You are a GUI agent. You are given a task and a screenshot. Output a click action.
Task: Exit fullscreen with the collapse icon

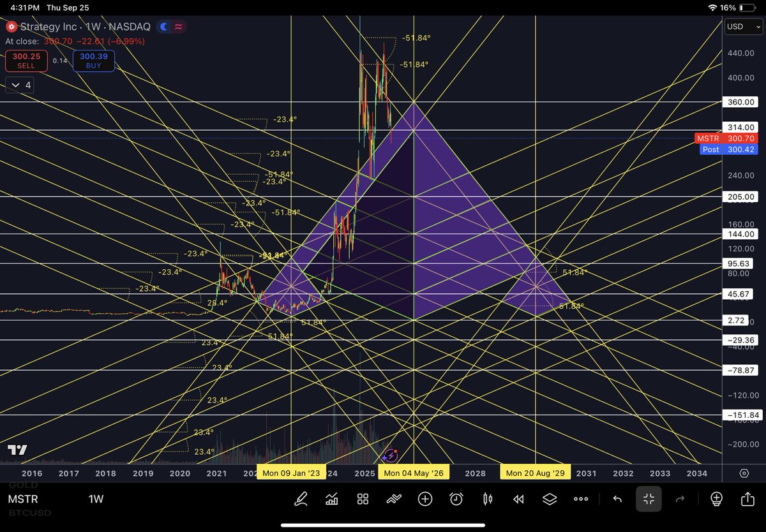[649, 499]
